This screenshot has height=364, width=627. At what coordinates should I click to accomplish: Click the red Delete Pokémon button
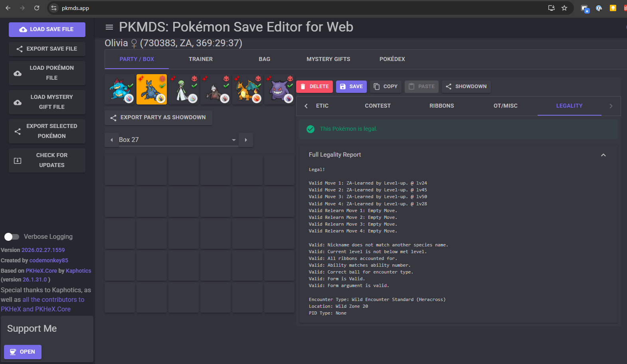[x=314, y=87]
